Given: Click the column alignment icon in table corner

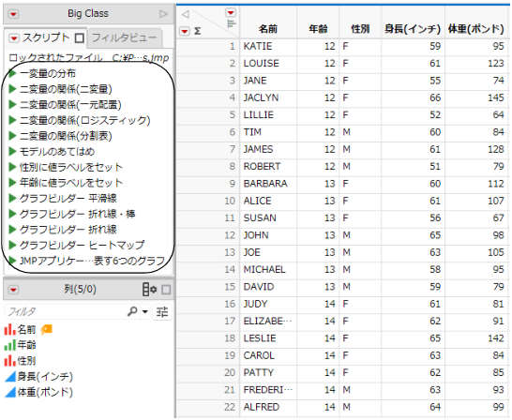Looking at the screenshot, I should pos(232,23).
